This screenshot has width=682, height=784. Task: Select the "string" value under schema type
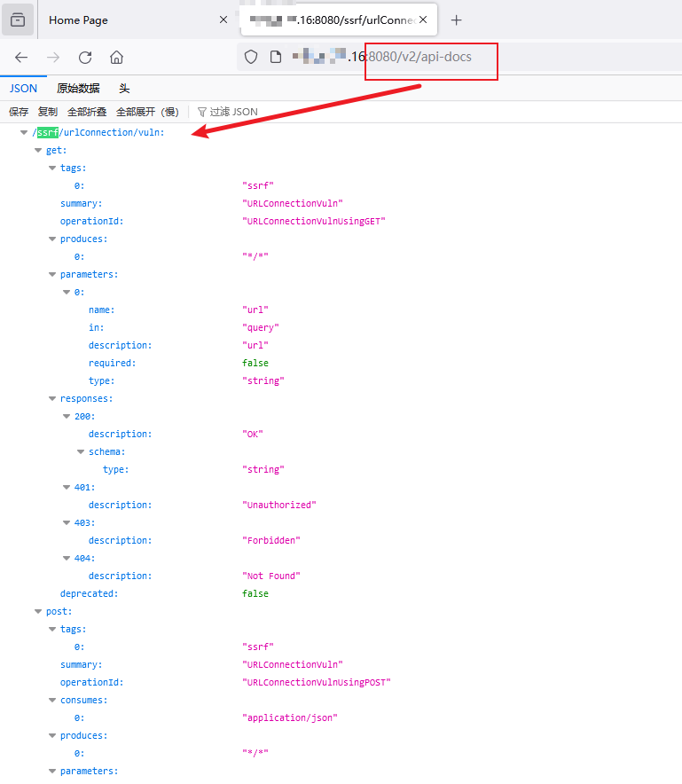[x=263, y=469]
